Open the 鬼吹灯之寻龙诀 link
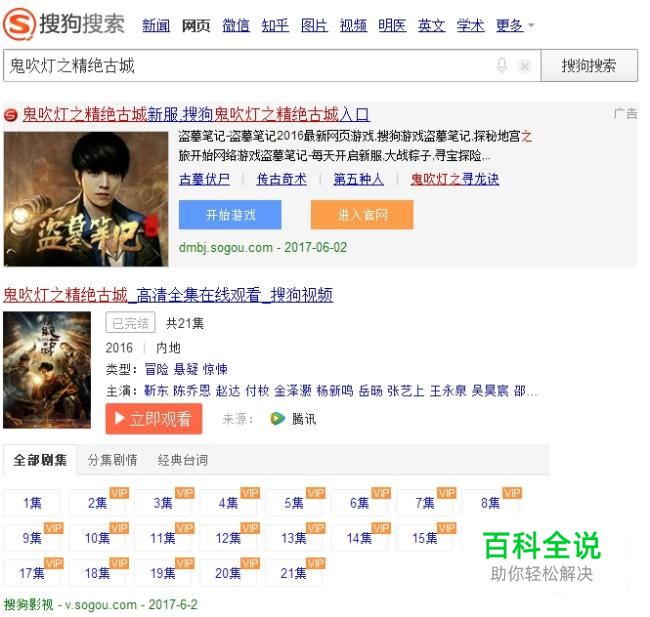650x617 pixels. [455, 179]
